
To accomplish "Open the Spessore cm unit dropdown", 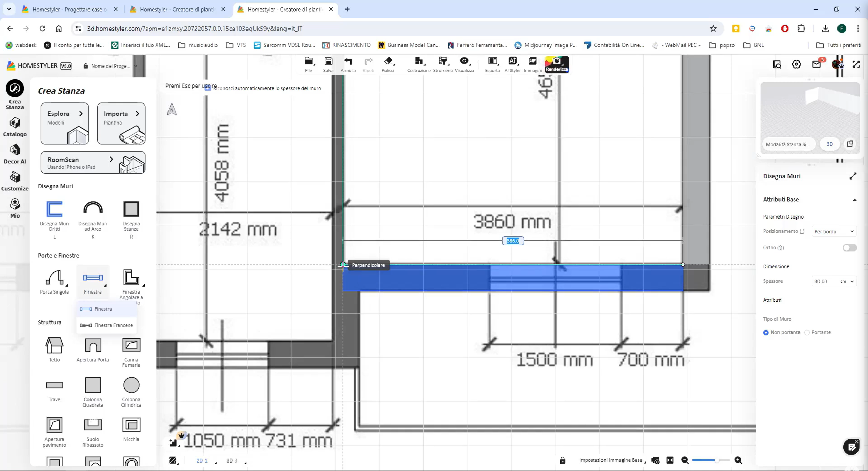I will pyautogui.click(x=847, y=281).
